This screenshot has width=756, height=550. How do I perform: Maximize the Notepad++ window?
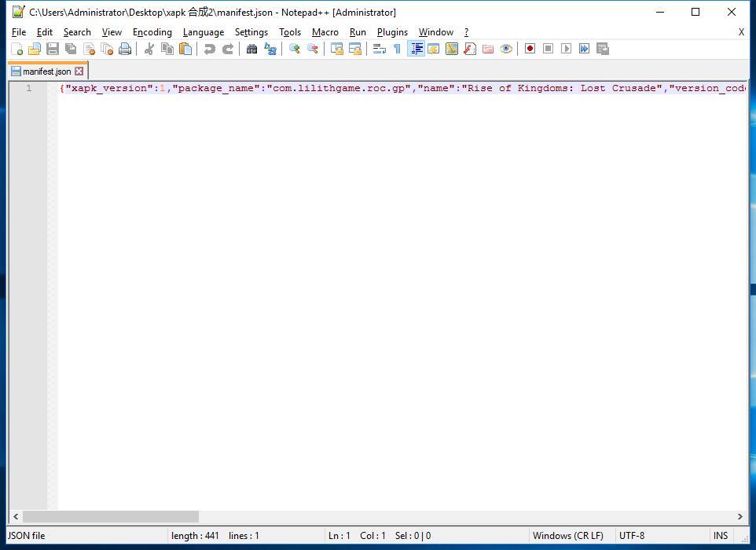coord(695,12)
